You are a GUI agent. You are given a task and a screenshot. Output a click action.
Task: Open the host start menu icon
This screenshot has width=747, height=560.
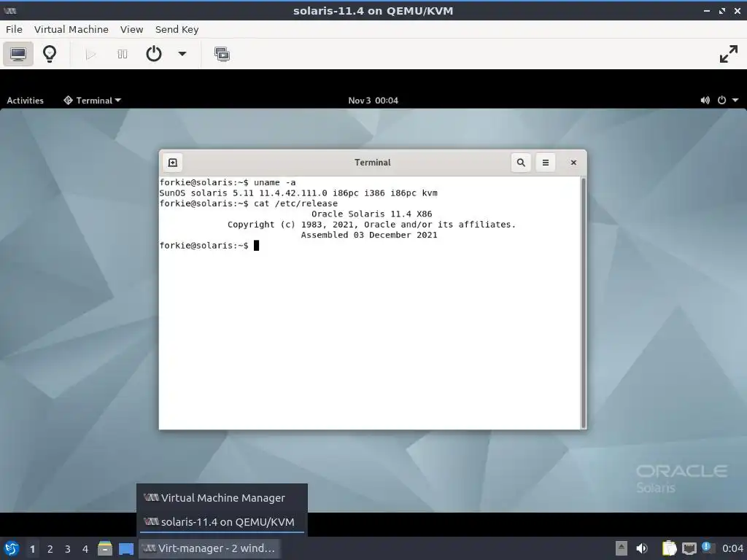pos(12,548)
